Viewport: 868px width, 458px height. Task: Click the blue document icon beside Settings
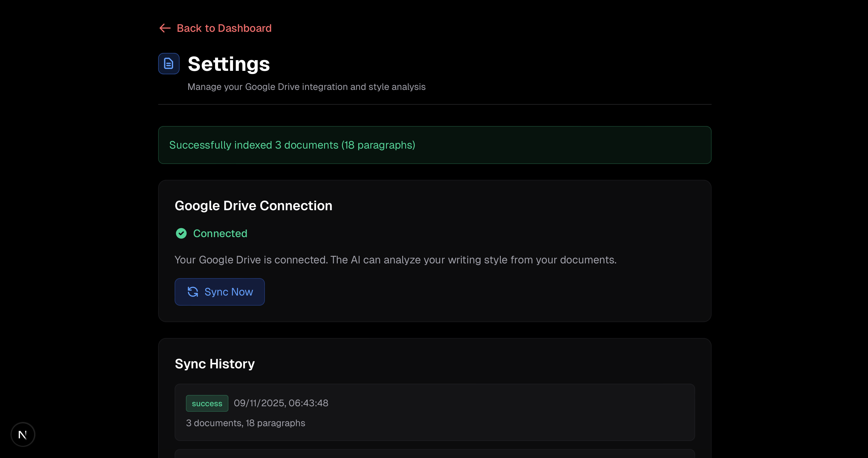[169, 64]
